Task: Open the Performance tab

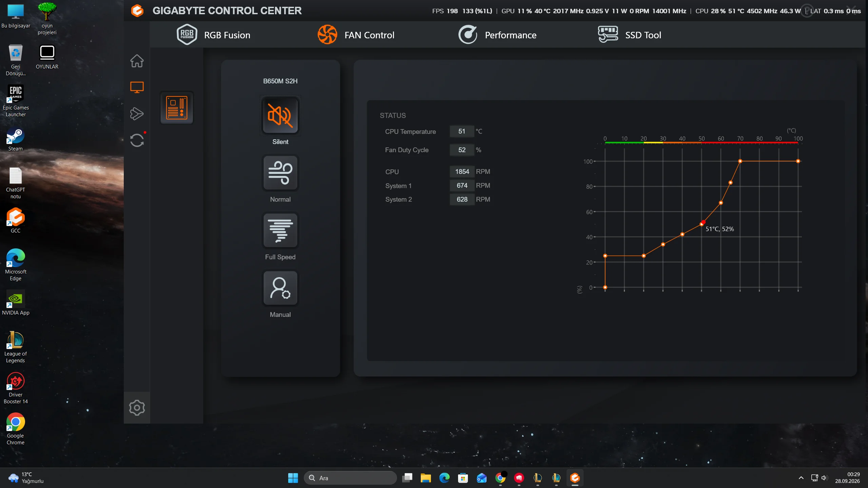Action: click(497, 35)
